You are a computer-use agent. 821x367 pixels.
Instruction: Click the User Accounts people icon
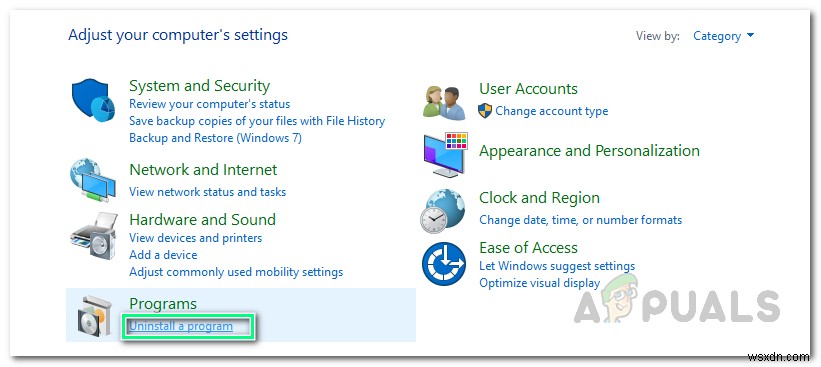(x=444, y=103)
